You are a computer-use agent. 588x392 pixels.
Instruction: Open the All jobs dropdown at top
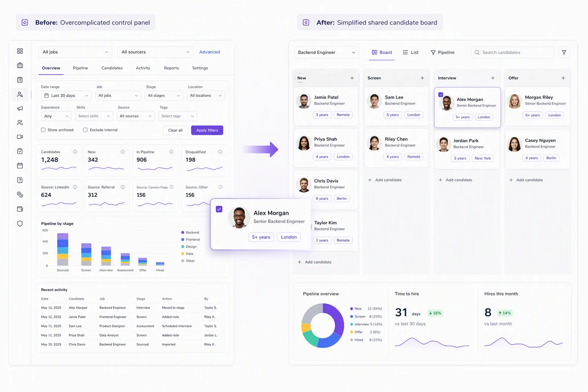point(75,52)
